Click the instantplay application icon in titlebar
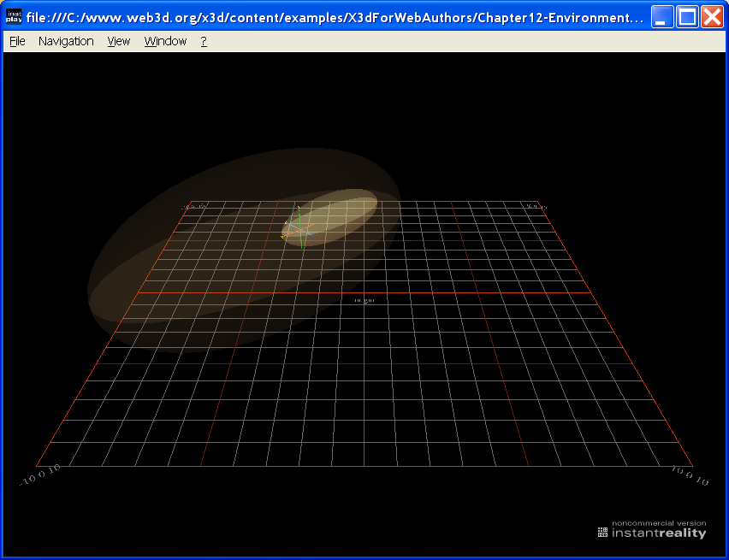The height and width of the screenshot is (560, 729). 14,15
